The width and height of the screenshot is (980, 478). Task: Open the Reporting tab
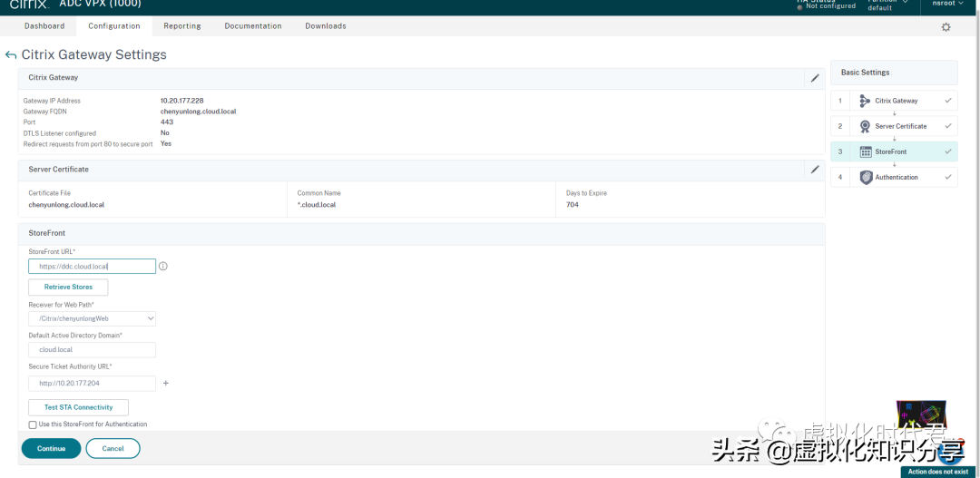point(181,26)
